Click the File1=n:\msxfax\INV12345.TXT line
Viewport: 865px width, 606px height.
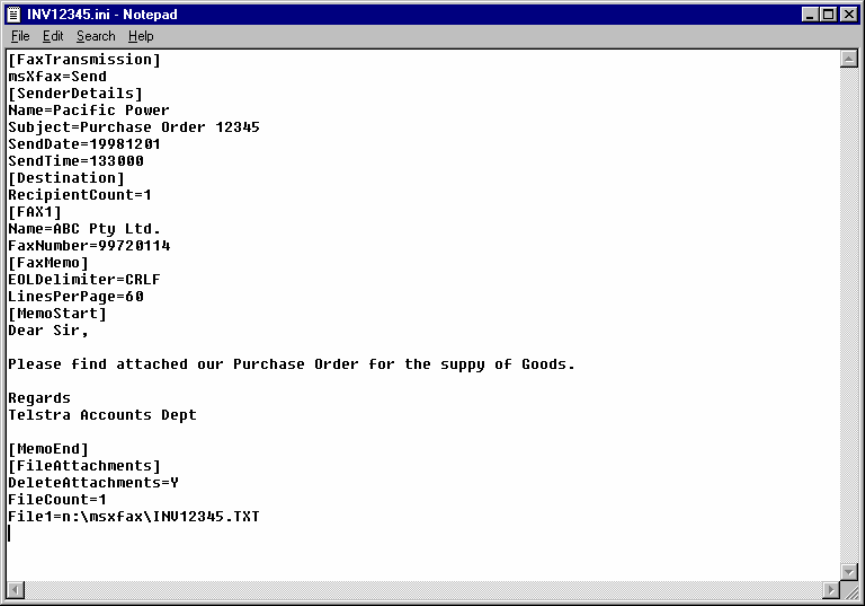pyautogui.click(x=134, y=517)
